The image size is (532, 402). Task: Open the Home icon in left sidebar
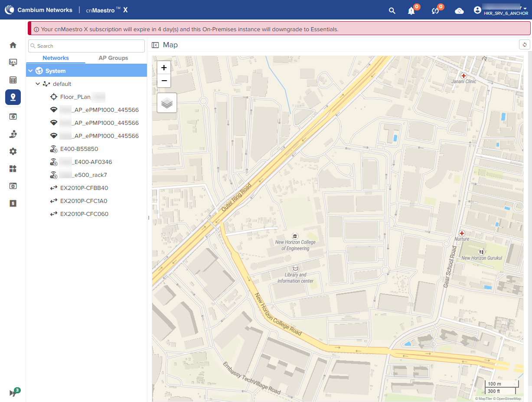13,45
